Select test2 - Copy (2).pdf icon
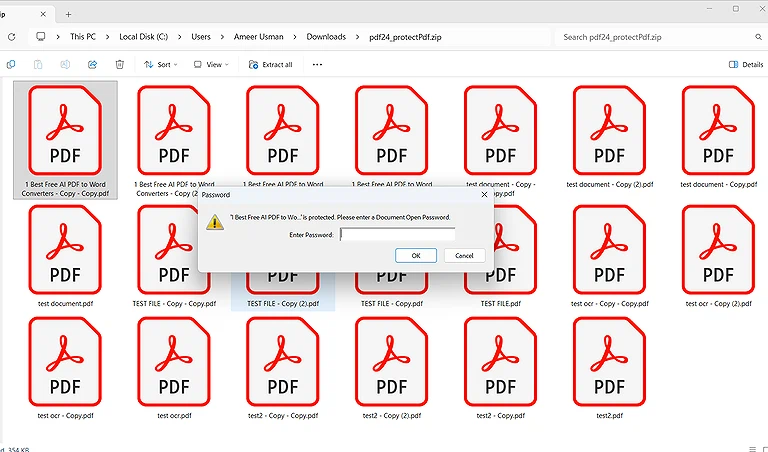This screenshot has height=452, width=768. click(x=391, y=361)
